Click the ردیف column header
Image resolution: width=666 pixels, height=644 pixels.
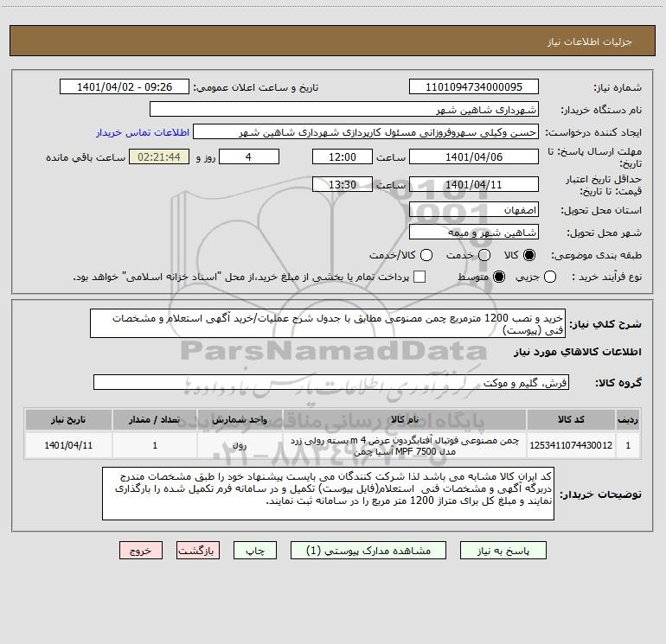click(x=628, y=419)
